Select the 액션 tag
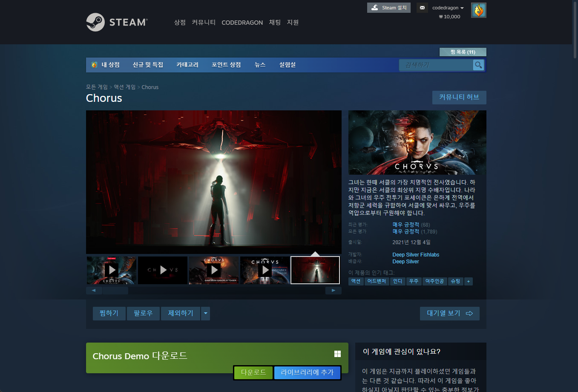Screen dimensions: 578x392 356,281
